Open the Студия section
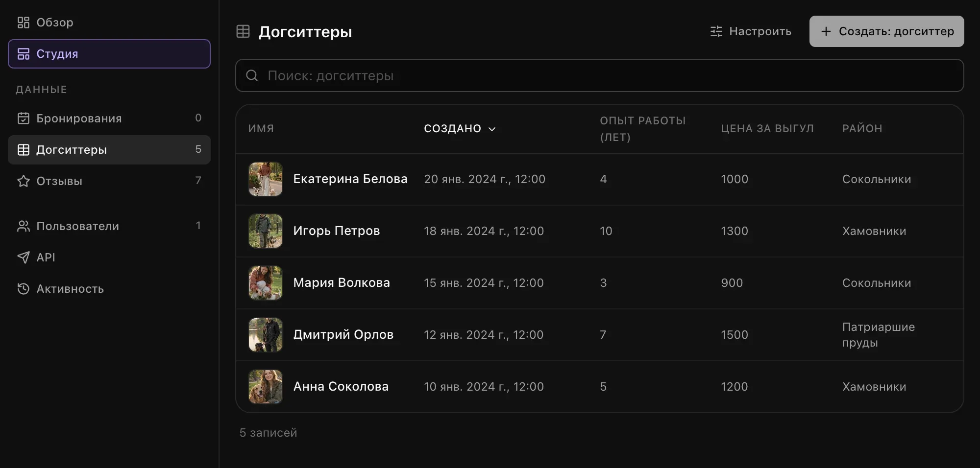The height and width of the screenshot is (468, 980). click(109, 54)
